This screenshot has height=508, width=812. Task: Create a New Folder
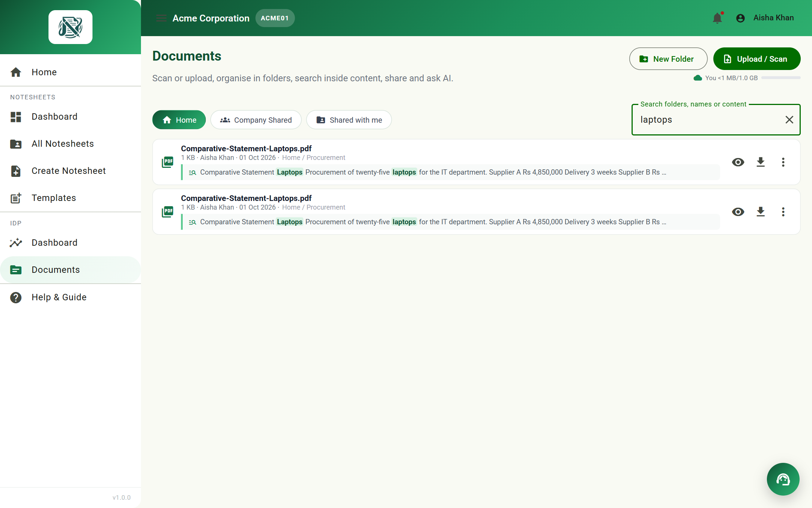(x=668, y=59)
